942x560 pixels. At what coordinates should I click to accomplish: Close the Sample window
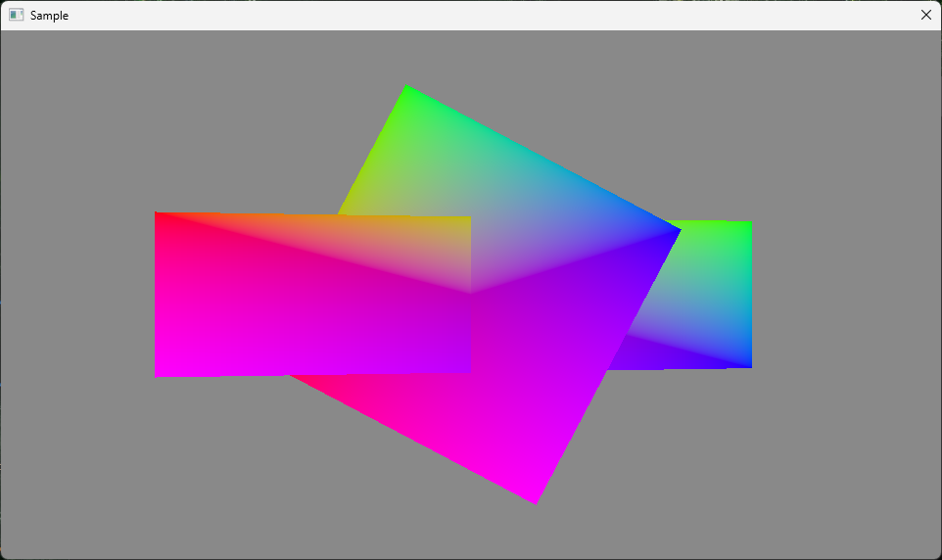click(925, 15)
